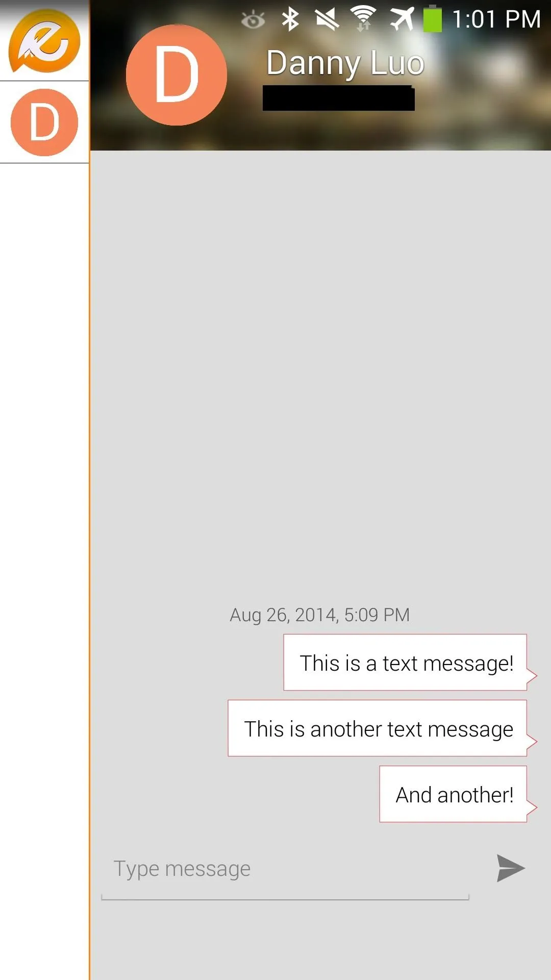Select the D contact avatar in sidebar
Viewport: 551px width, 980px height.
pyautogui.click(x=44, y=122)
